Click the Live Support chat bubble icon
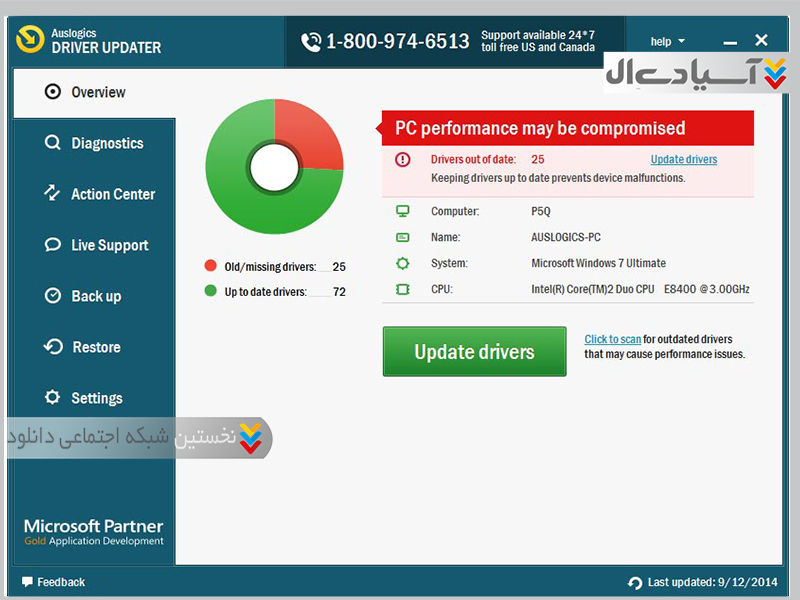 point(53,245)
